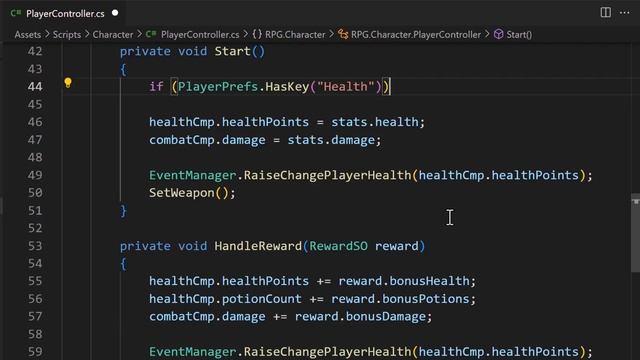Image resolution: width=640 pixels, height=360 pixels.
Task: Click line number 59
Action: click(35, 352)
